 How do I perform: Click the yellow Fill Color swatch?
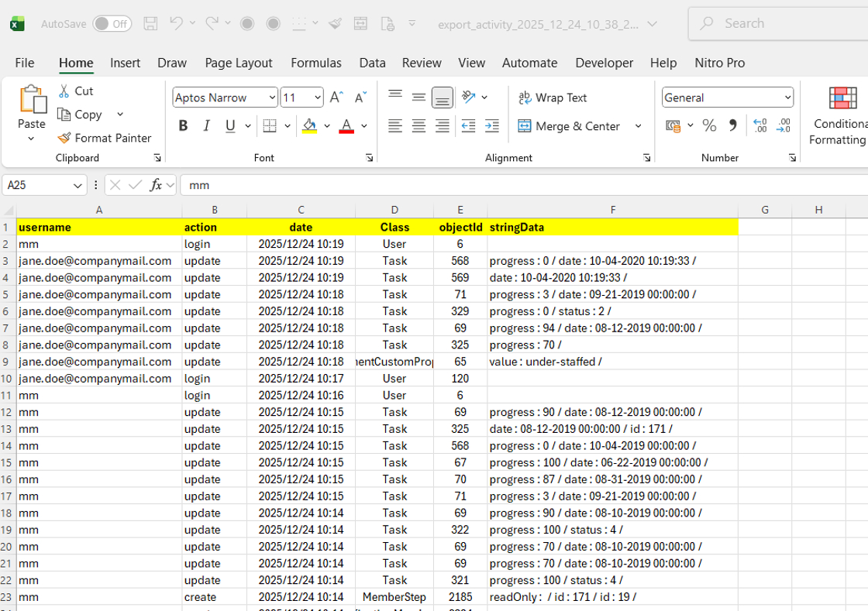pos(310,126)
